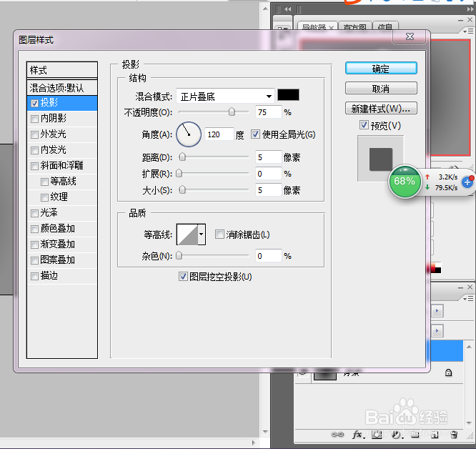Click the 杂色 noise slider handle
Image resolution: width=476 pixels, height=449 pixels.
[x=179, y=256]
